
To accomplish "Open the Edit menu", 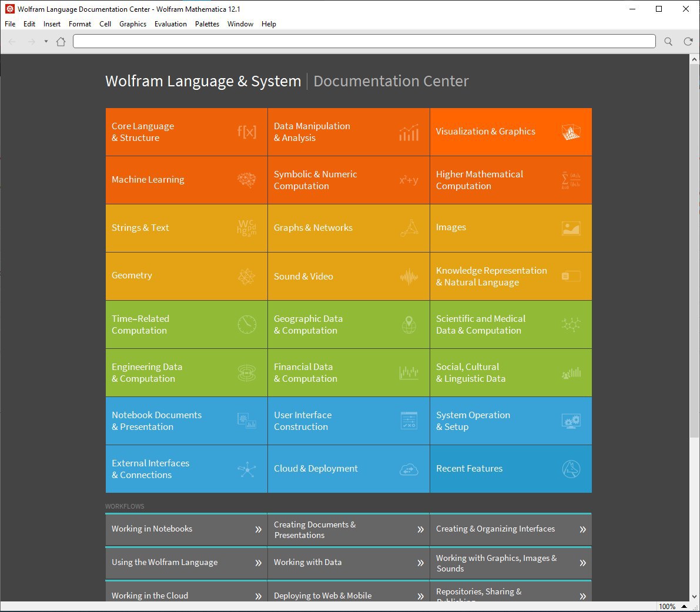I will (29, 24).
